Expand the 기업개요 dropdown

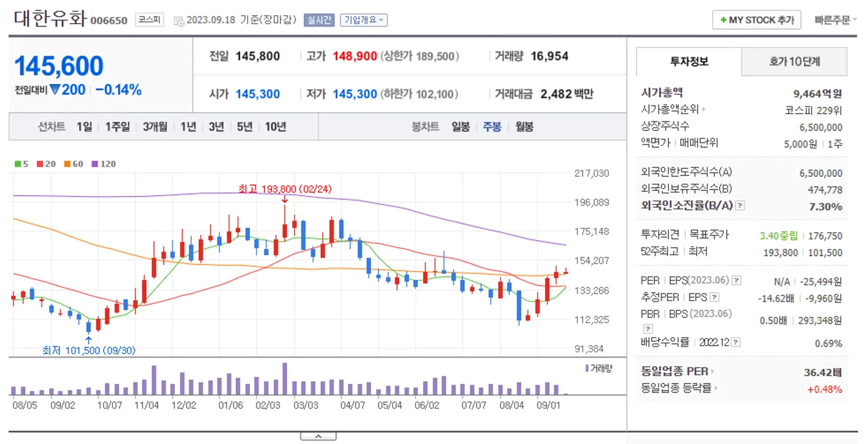364,20
